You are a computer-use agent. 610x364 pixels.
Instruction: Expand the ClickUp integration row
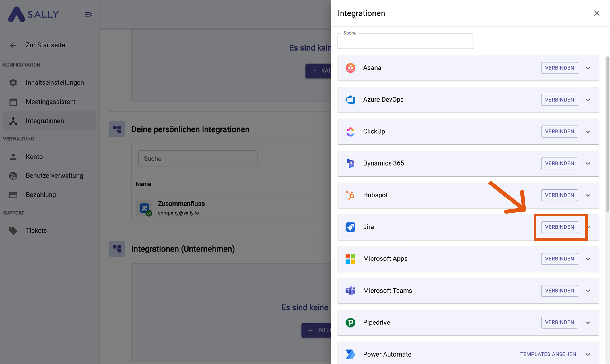(588, 132)
